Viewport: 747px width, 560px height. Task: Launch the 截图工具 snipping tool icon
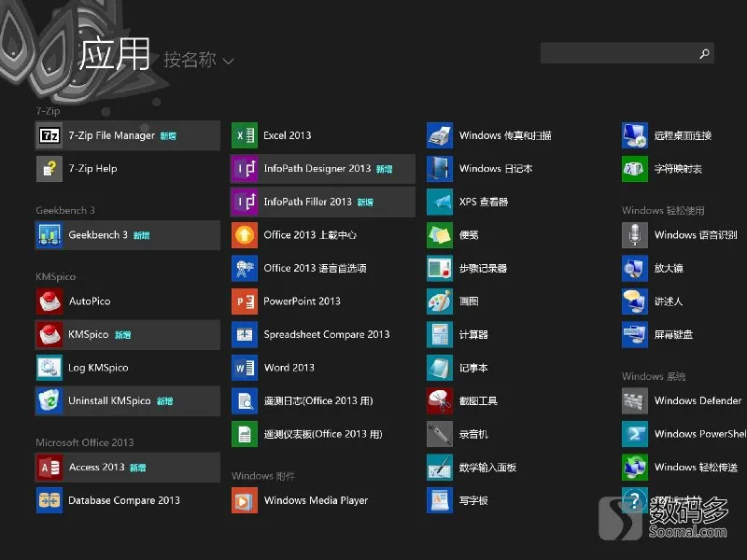tap(440, 400)
